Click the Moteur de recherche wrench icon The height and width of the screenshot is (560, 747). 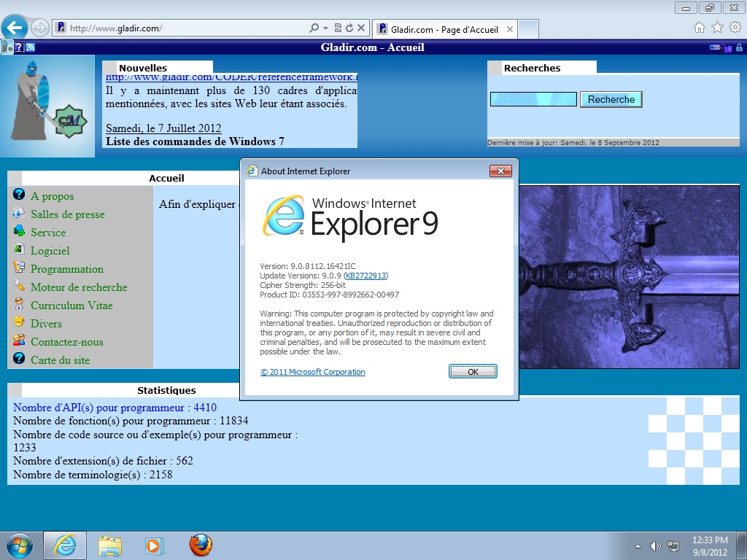(19, 285)
